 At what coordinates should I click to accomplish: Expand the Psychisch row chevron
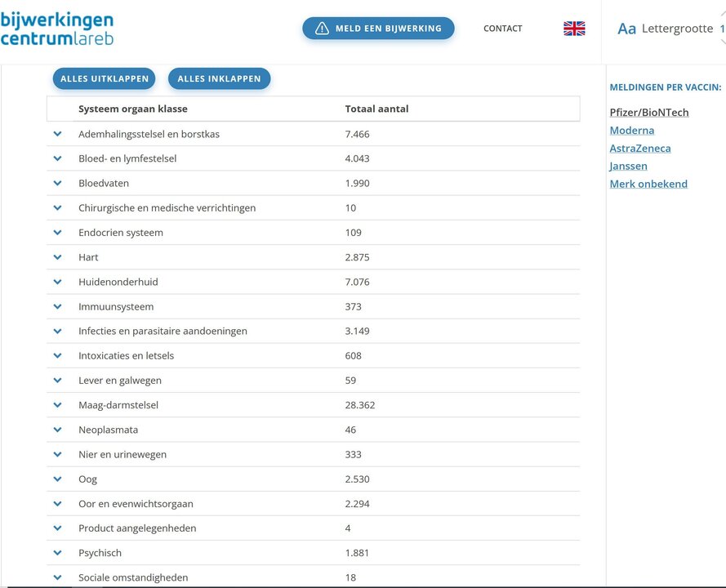coord(58,553)
